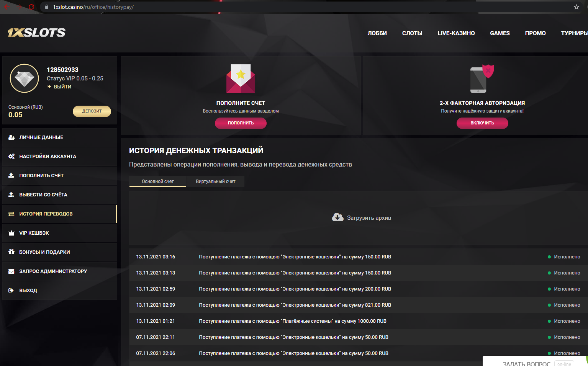Reload the page in the browser

coord(31,7)
